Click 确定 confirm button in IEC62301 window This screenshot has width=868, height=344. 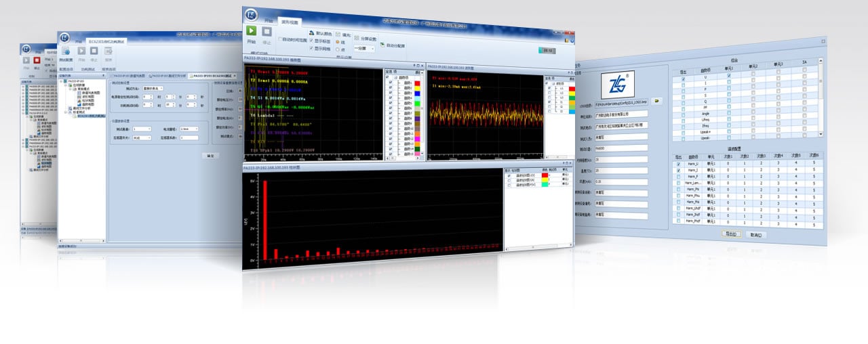pyautogui.click(x=211, y=156)
